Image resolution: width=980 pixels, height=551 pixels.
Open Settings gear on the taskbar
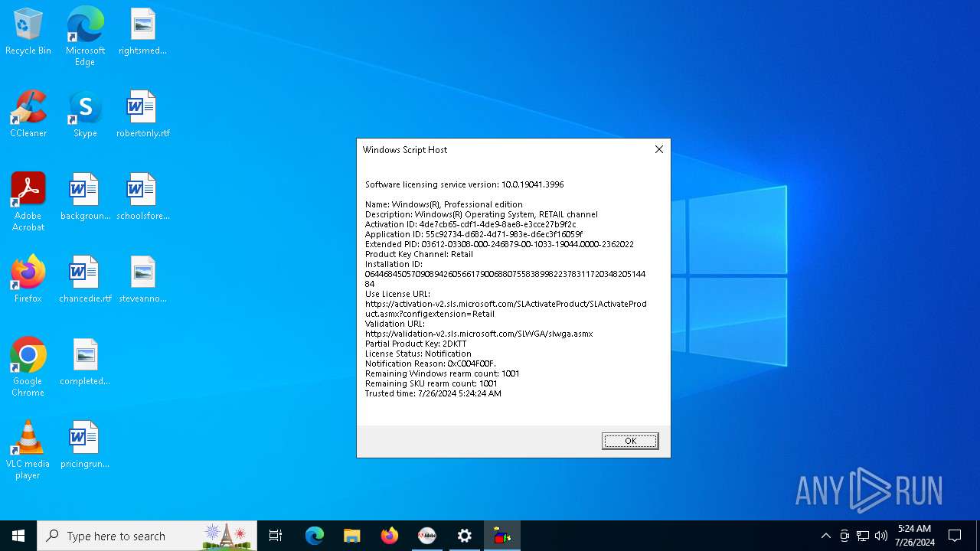point(465,536)
